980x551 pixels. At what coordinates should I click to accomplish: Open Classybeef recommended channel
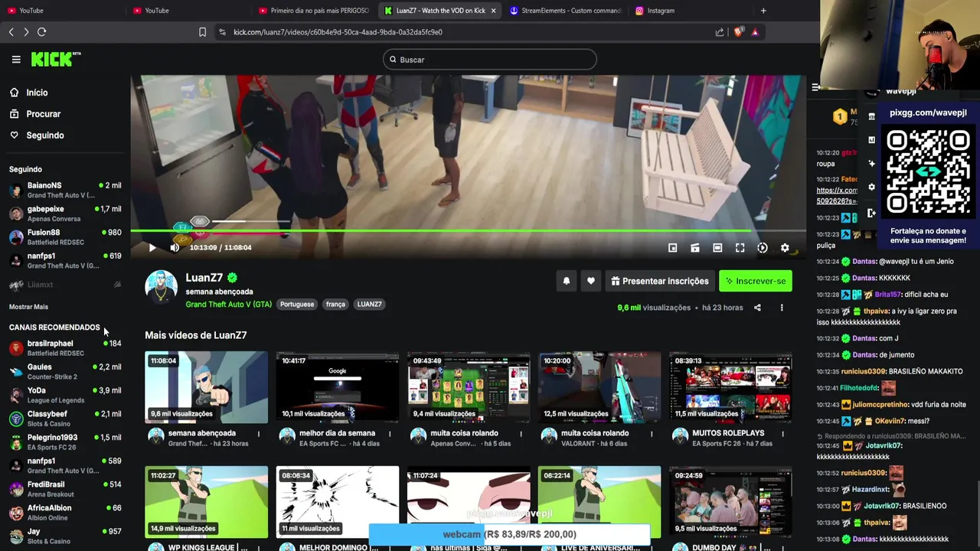[65, 419]
